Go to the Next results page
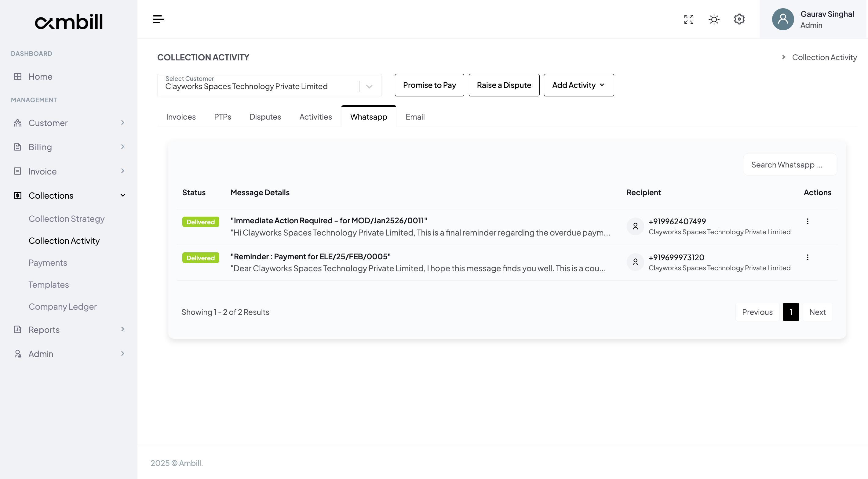 (x=817, y=312)
